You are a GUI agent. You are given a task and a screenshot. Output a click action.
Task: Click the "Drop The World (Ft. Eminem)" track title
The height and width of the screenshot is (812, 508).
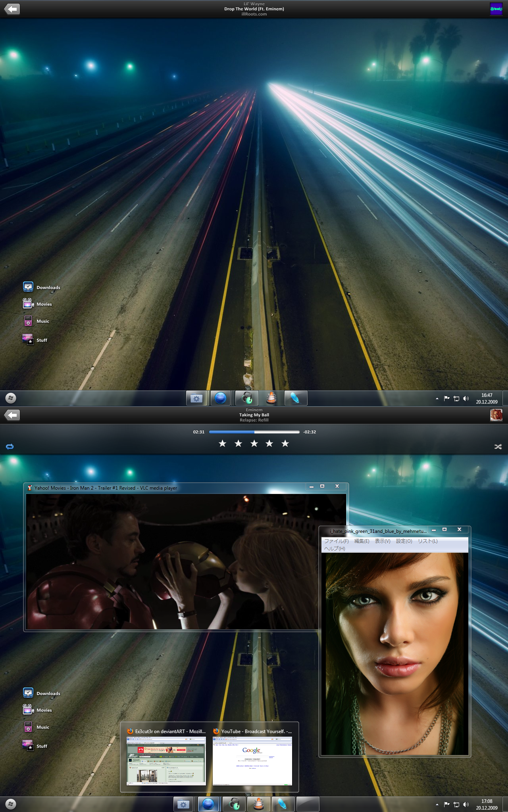254,9
